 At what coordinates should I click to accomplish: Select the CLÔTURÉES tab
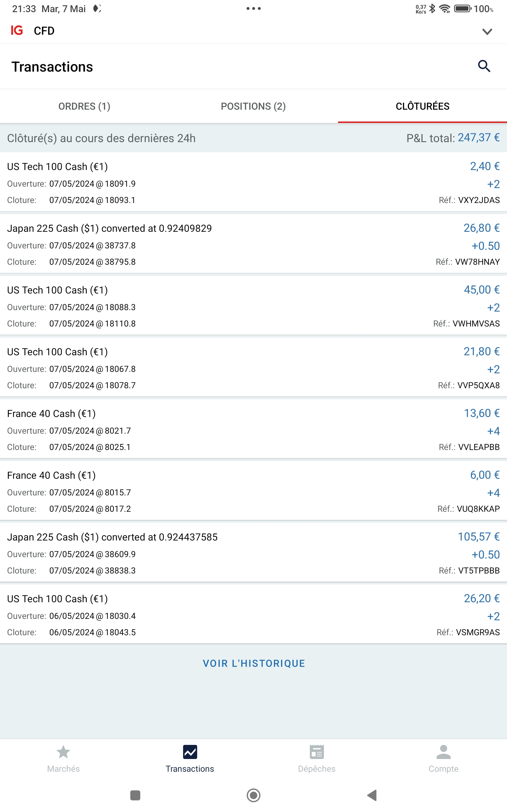422,106
